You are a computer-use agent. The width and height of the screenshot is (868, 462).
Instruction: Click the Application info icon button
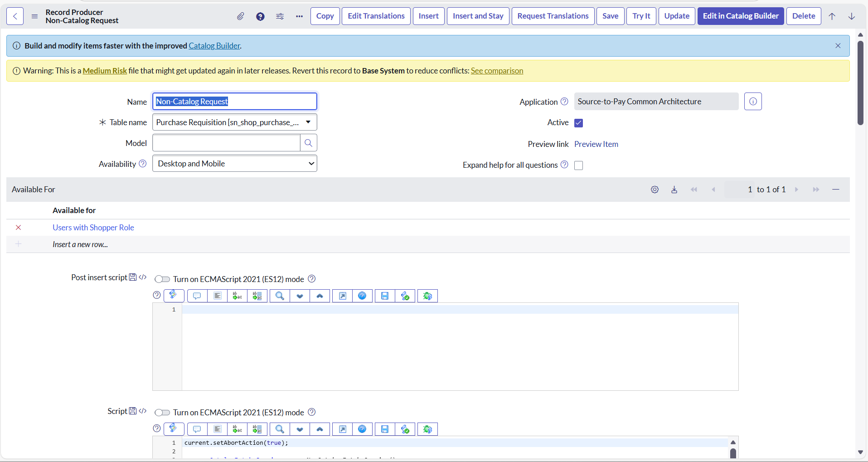[752, 102]
